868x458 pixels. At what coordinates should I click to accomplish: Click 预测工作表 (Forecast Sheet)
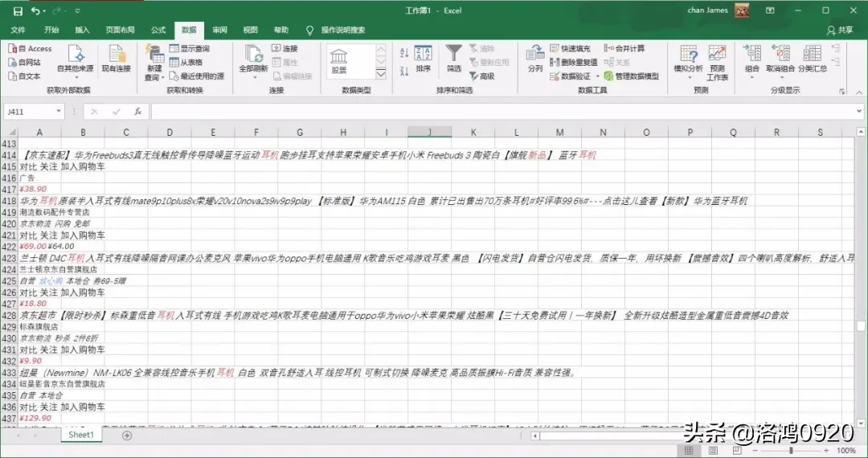[717, 63]
